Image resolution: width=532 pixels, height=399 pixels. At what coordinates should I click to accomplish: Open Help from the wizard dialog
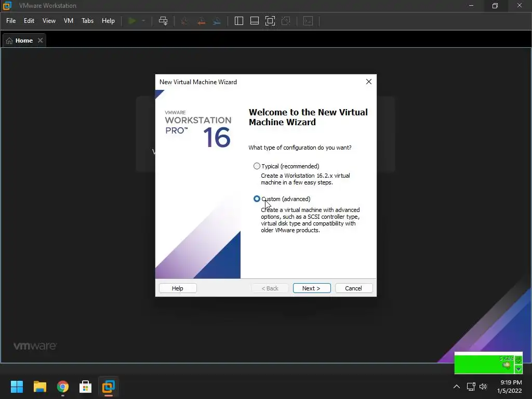178,288
